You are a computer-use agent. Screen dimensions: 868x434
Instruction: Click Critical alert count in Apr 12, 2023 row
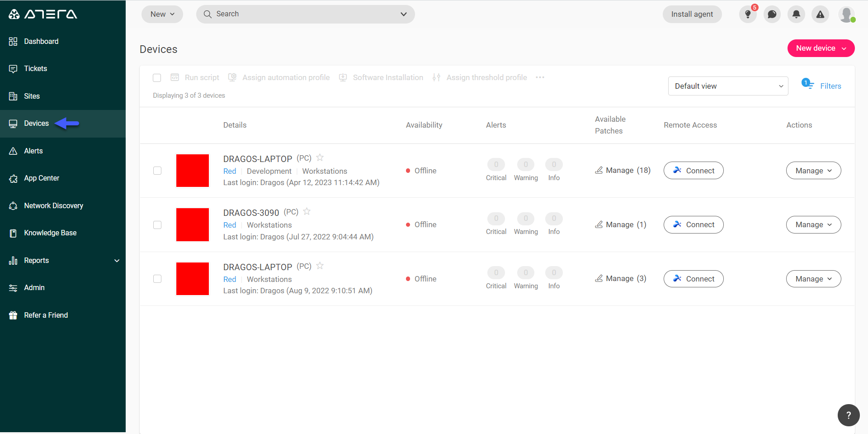[496, 164]
